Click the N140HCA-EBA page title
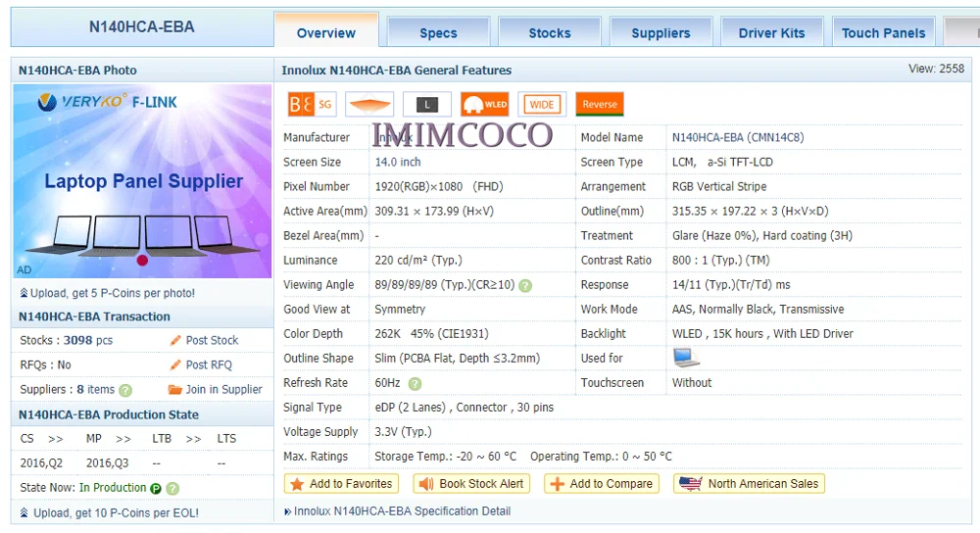 coord(142,26)
